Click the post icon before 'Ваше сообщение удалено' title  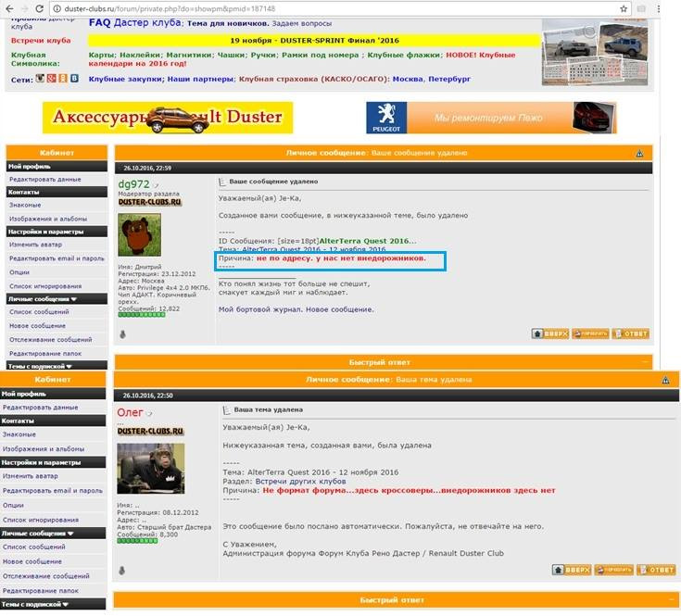222,182
